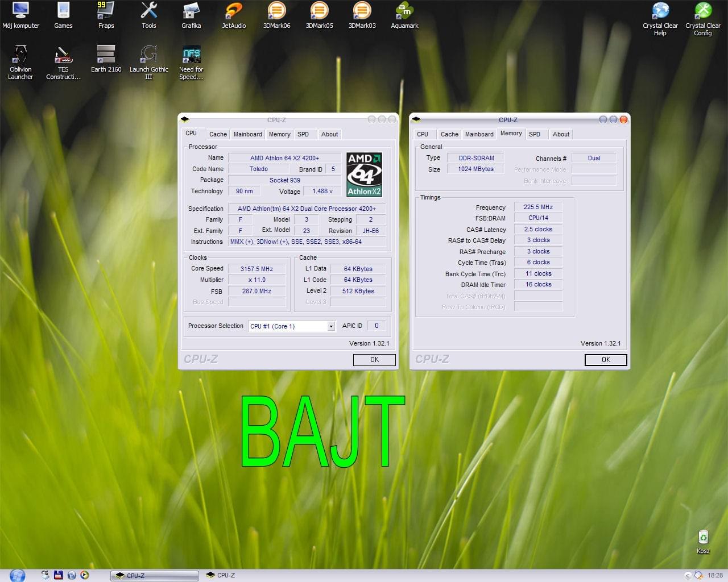
Task: Launch the Fraps desktop icon
Action: 106,15
